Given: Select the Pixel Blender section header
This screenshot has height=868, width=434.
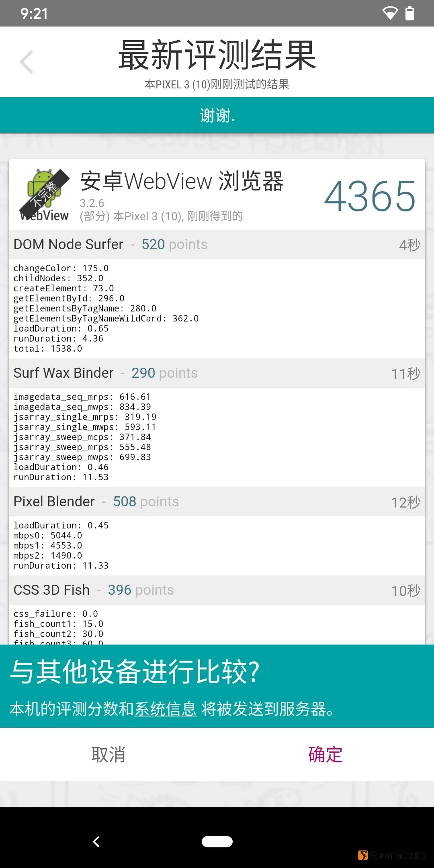Looking at the screenshot, I should point(217,502).
